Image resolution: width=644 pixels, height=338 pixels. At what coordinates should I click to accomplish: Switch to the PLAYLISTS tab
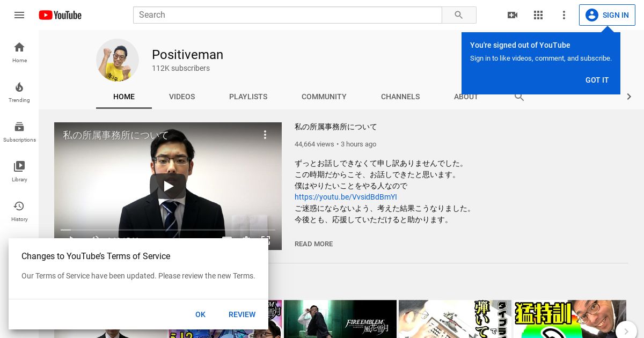248,97
